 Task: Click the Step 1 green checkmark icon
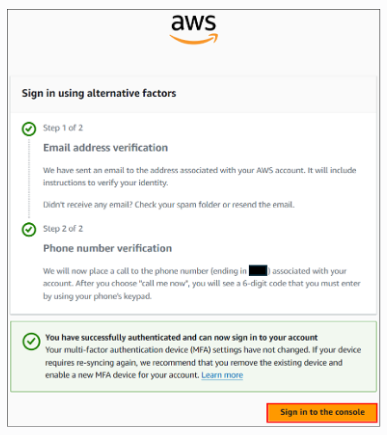click(x=29, y=129)
